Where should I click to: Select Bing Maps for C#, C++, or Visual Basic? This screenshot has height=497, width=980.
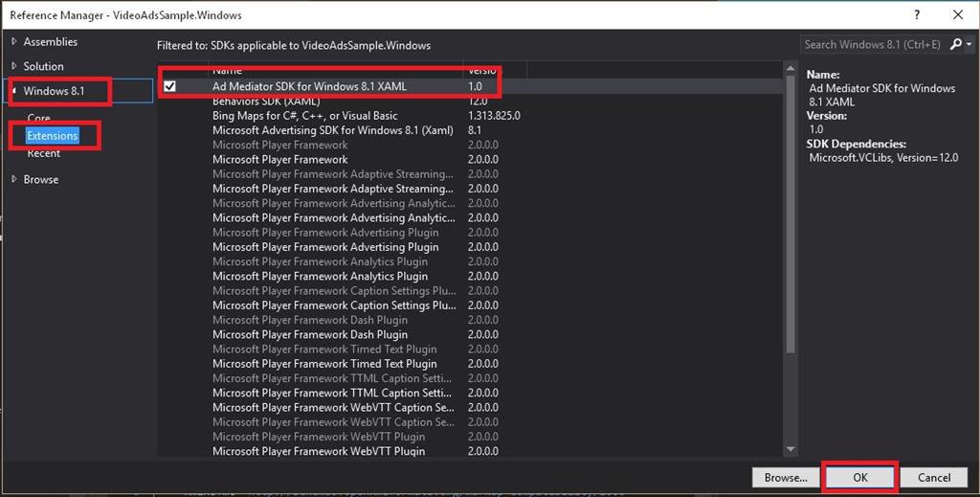tap(469, 116)
